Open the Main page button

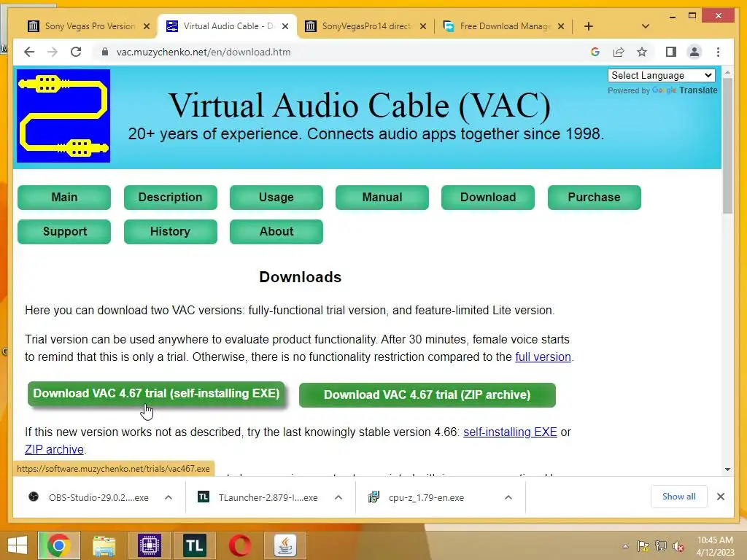[64, 197]
